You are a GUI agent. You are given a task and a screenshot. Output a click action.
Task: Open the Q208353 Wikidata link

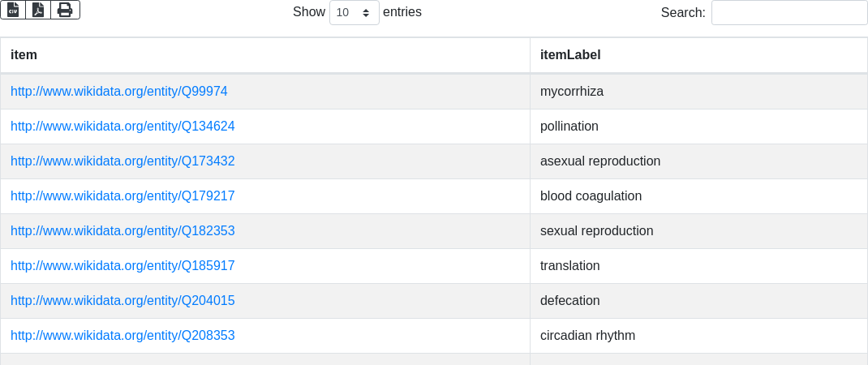[x=122, y=336]
